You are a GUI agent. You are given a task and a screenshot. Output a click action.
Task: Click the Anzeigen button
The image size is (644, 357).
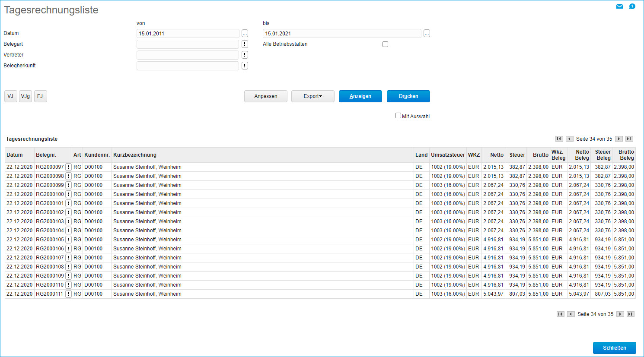(x=360, y=96)
